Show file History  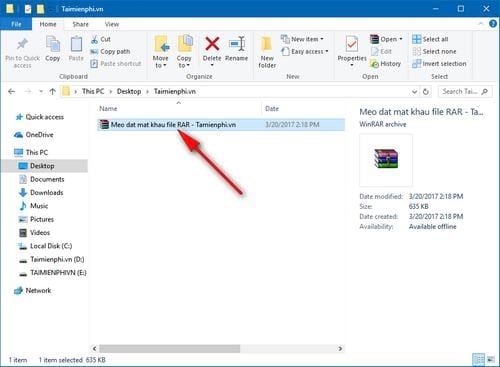(x=386, y=64)
